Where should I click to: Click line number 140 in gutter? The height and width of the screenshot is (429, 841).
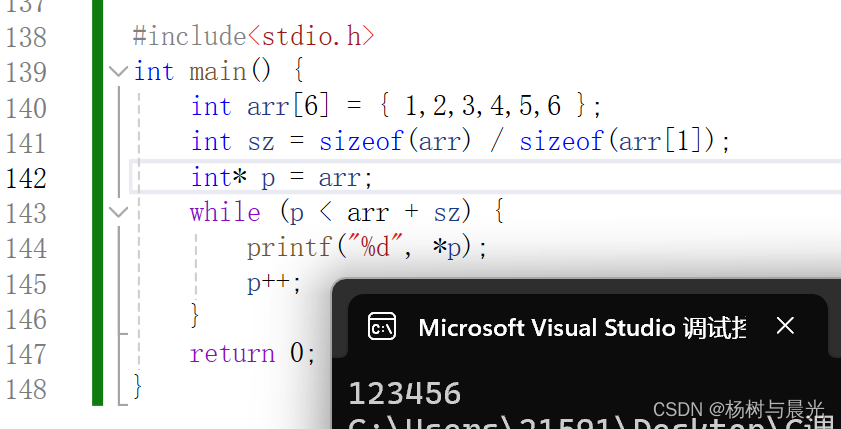point(26,108)
